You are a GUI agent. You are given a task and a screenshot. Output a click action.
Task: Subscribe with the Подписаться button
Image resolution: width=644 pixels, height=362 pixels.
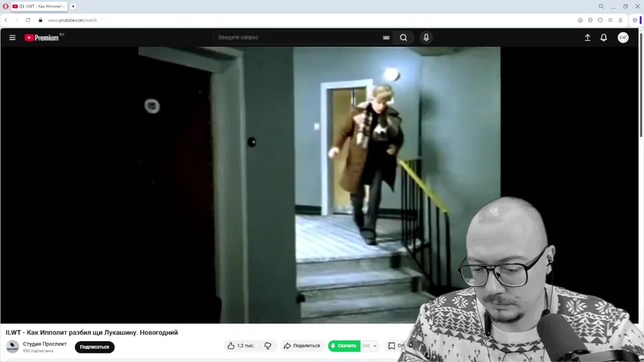(95, 347)
